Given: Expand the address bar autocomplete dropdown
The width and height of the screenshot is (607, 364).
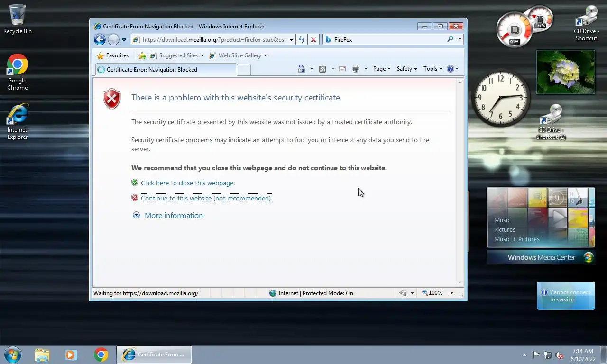Looking at the screenshot, I should coord(291,40).
